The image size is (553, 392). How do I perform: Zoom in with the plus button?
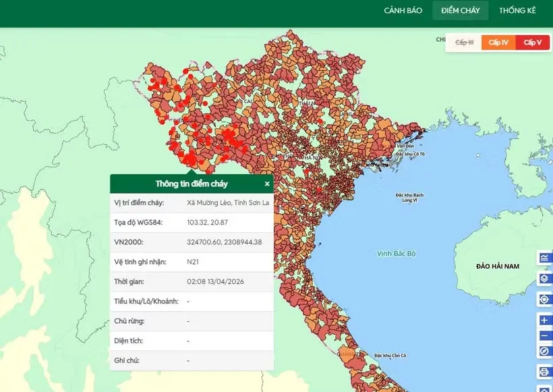[545, 320]
